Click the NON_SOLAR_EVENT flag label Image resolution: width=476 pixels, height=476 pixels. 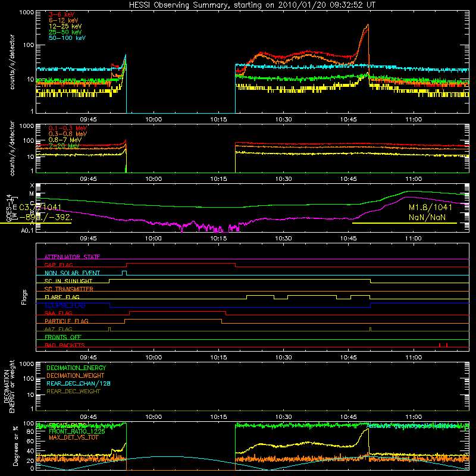[72, 273]
